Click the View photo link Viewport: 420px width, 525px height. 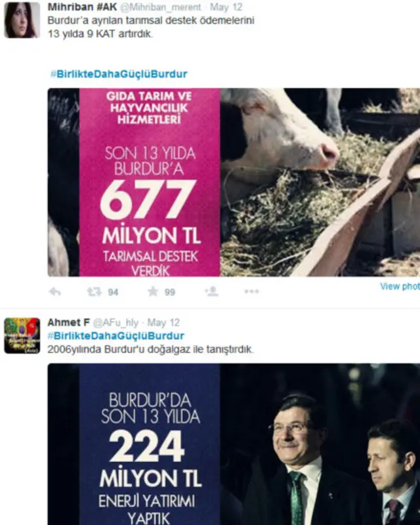point(400,286)
